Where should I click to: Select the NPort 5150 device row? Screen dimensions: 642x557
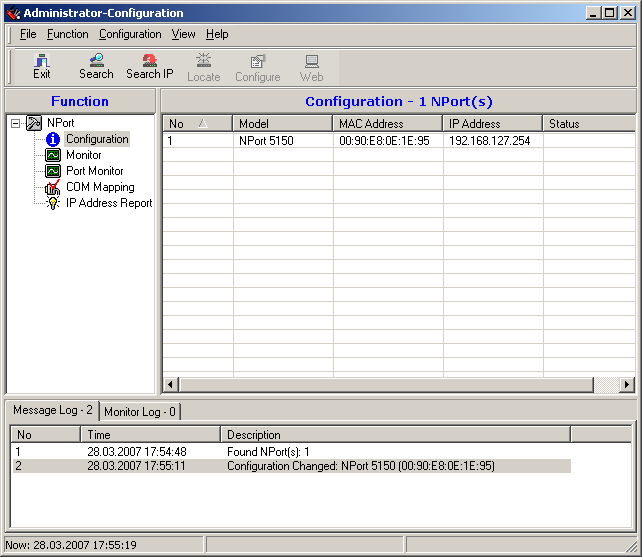[265, 141]
